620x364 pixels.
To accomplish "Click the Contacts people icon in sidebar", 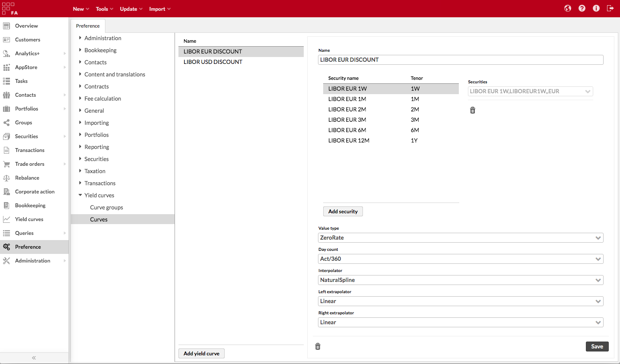I will click(6, 95).
